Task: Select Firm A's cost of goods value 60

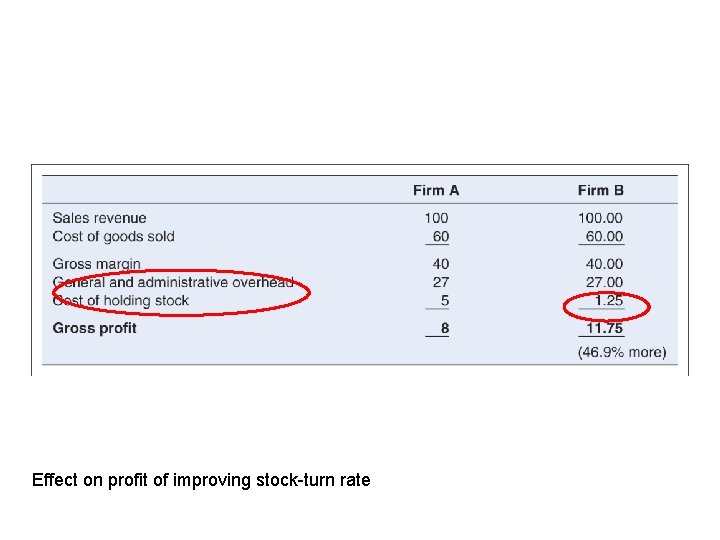Action: [440, 236]
